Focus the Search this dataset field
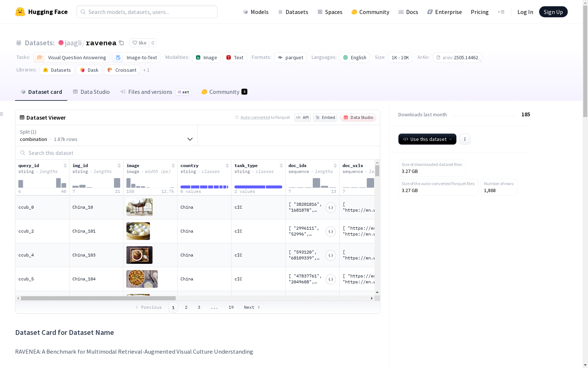588x368 pixels. (x=198, y=153)
